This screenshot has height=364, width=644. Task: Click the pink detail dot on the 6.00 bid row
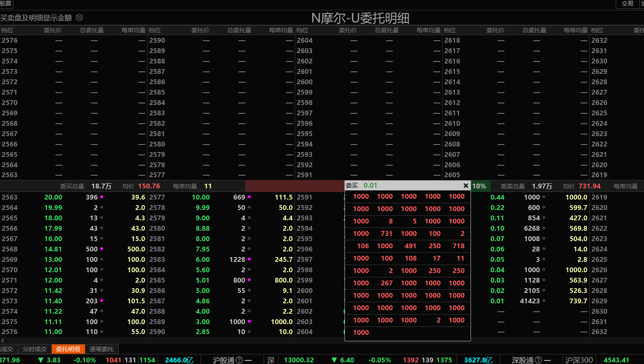click(x=249, y=259)
